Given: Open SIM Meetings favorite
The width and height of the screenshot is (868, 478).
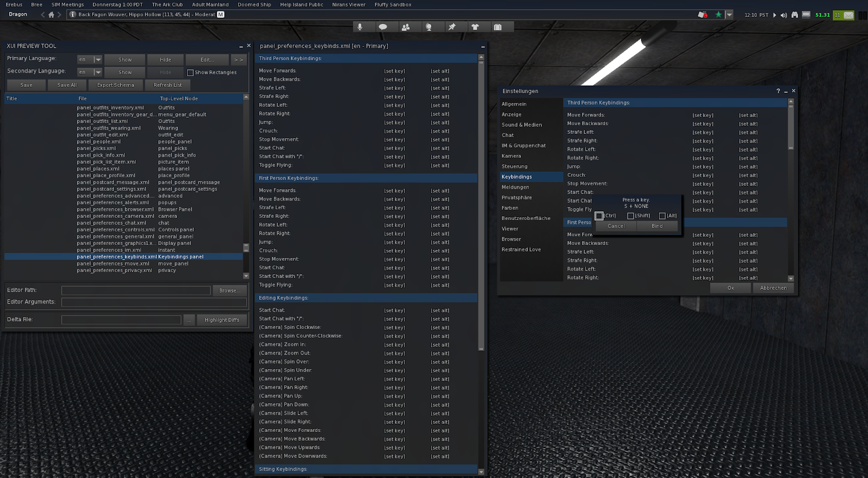Looking at the screenshot, I should point(68,4).
